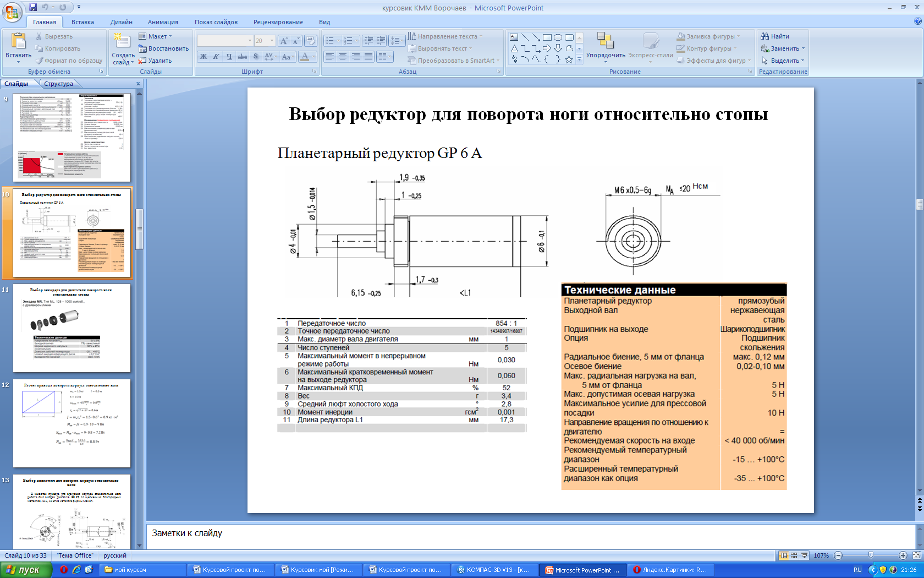The height and width of the screenshot is (578, 924).
Task: Clear all formatting with the eraser icon
Action: click(310, 41)
